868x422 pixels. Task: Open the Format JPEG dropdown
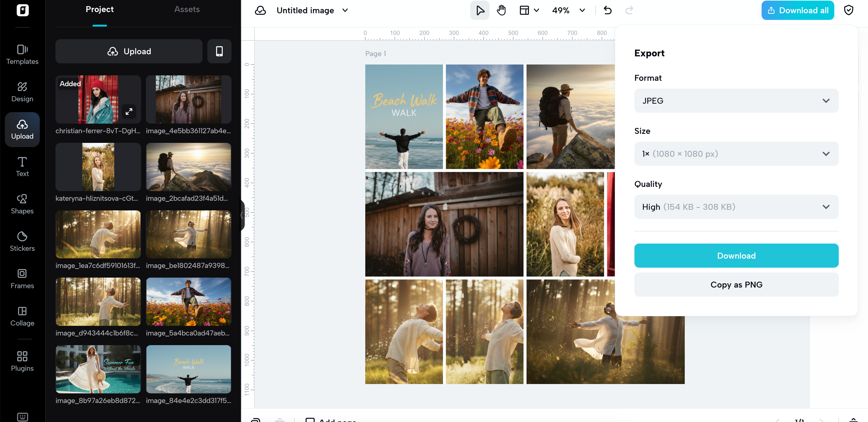(736, 101)
